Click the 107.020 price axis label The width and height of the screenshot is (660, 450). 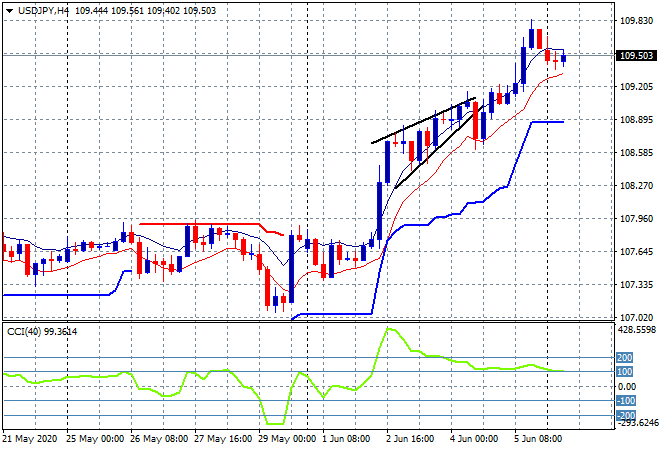tap(636, 317)
